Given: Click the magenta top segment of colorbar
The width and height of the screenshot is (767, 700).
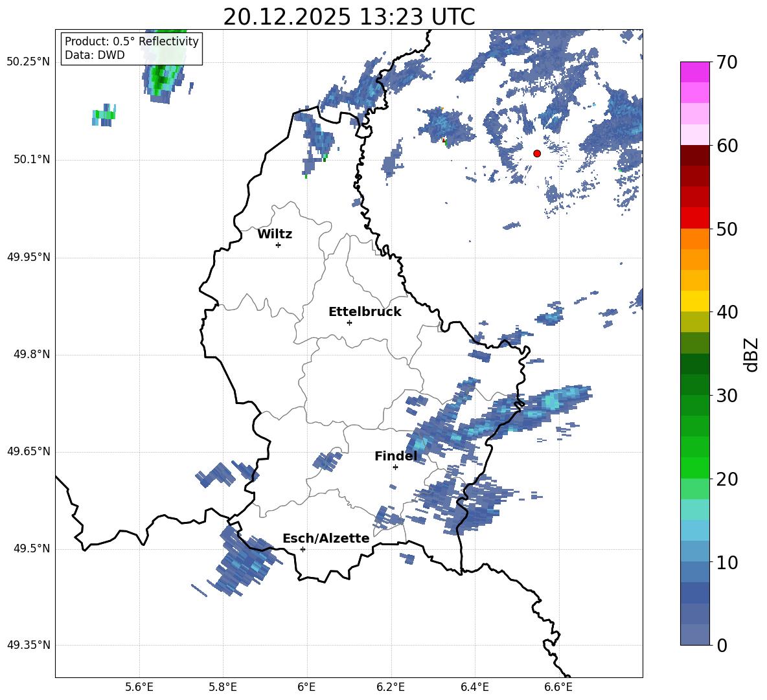Looking at the screenshot, I should pos(695,72).
